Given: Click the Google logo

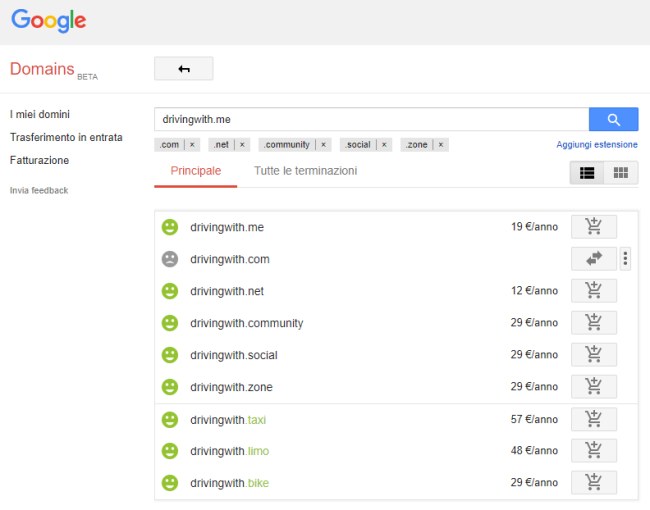Looking at the screenshot, I should 49,21.
